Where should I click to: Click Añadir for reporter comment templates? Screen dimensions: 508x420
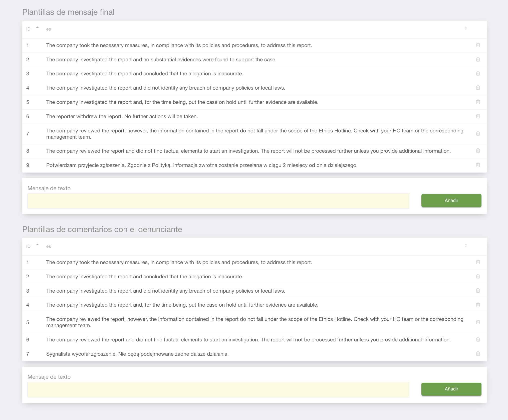(451, 389)
